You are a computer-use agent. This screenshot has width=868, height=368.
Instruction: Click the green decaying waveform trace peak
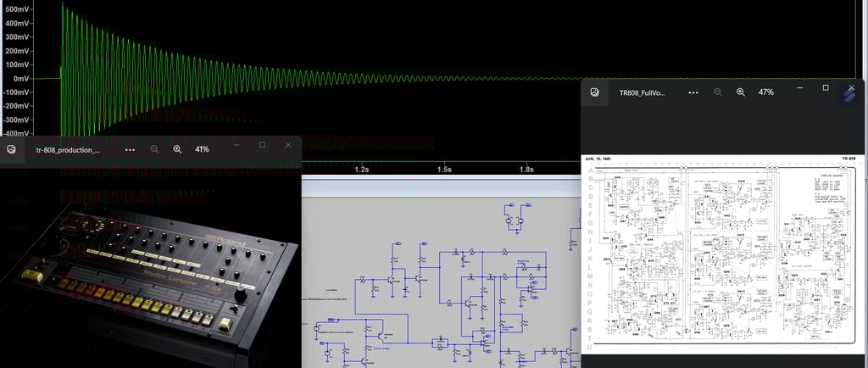pyautogui.click(x=62, y=4)
